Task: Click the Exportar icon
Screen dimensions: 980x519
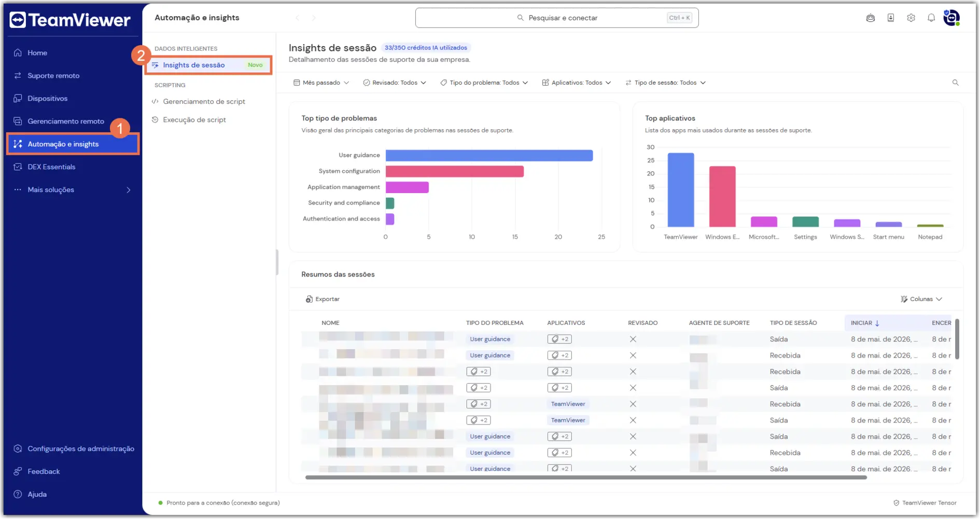Action: click(309, 299)
